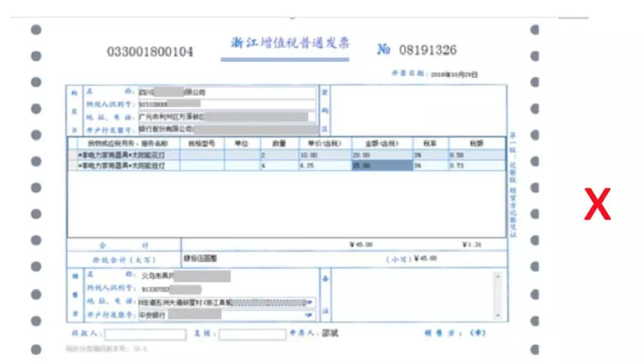Click the 单位 column header
This screenshot has width=644, height=364.
pyautogui.click(x=242, y=143)
